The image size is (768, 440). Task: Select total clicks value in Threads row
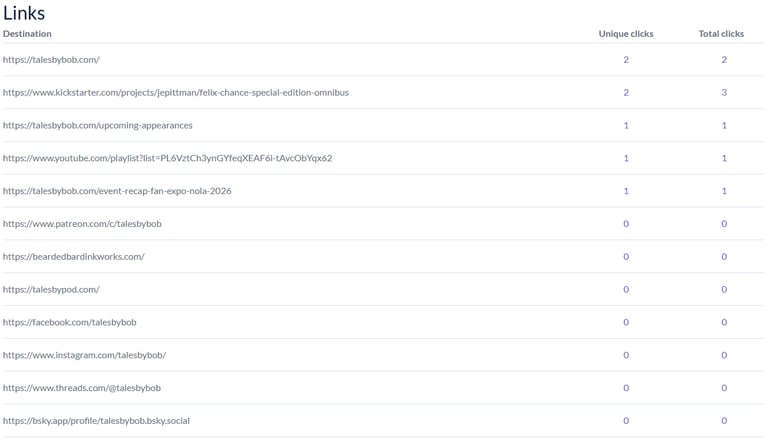[724, 388]
